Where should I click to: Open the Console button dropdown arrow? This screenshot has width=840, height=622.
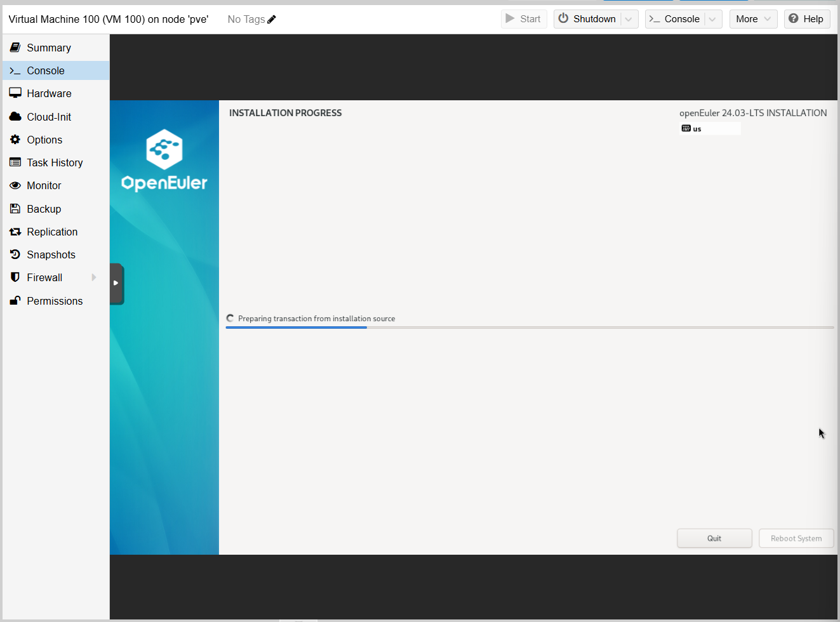[712, 19]
